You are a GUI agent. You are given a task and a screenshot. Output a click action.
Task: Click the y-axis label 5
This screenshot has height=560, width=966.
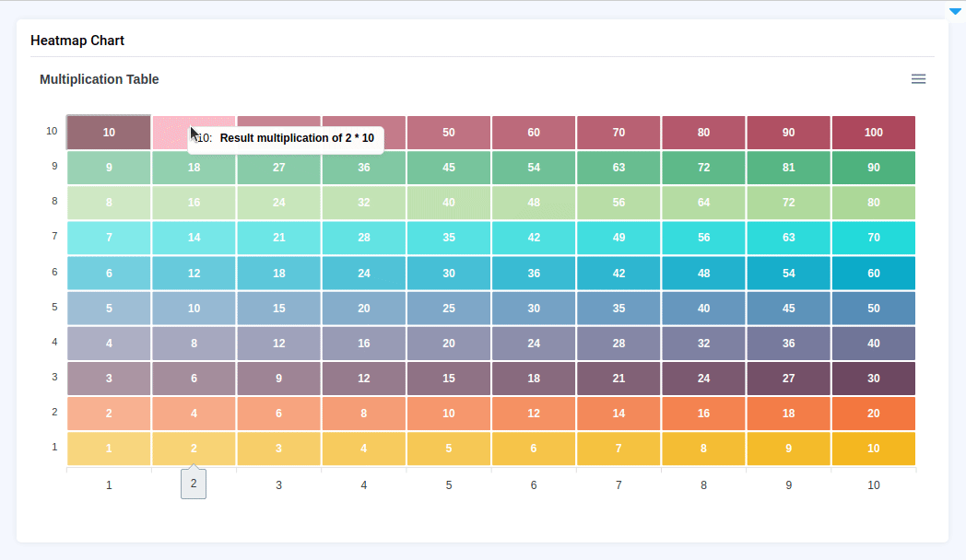click(54, 308)
